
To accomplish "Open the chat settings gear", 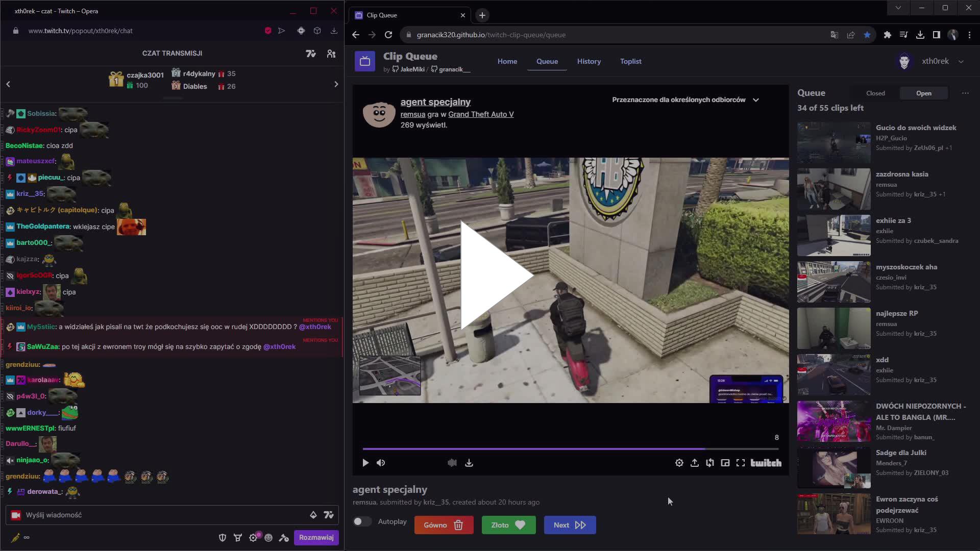I will (x=253, y=537).
